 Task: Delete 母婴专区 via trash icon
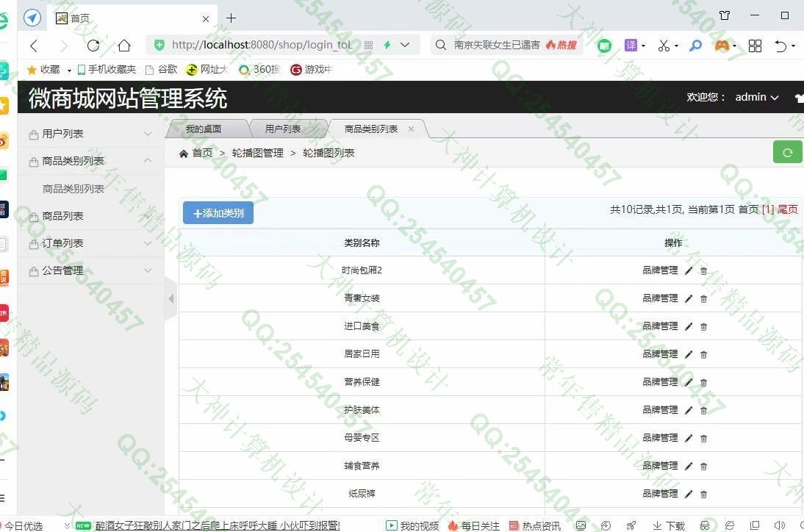(703, 438)
